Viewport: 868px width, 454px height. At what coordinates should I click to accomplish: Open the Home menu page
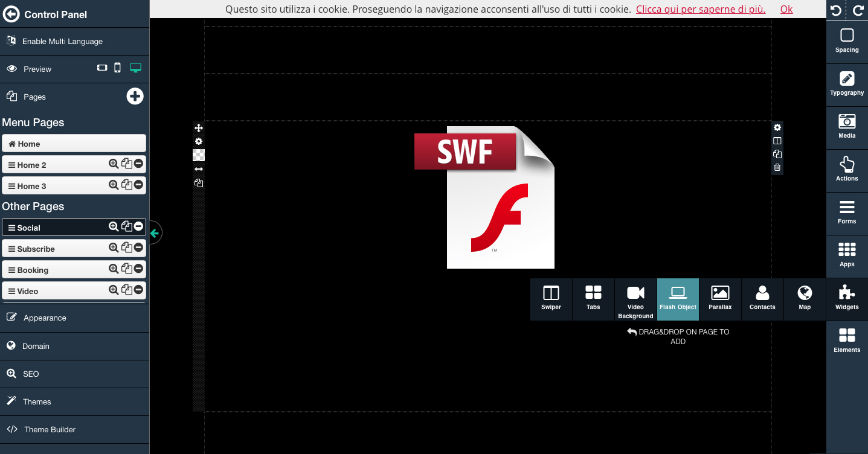pos(74,144)
